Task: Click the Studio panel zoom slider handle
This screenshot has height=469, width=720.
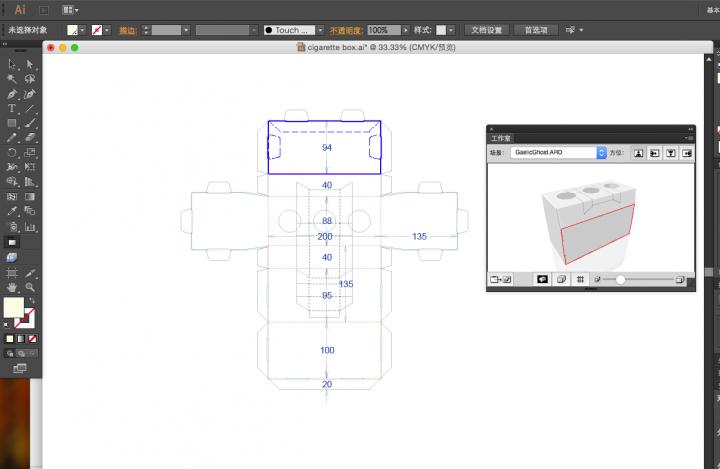Action: [620, 279]
